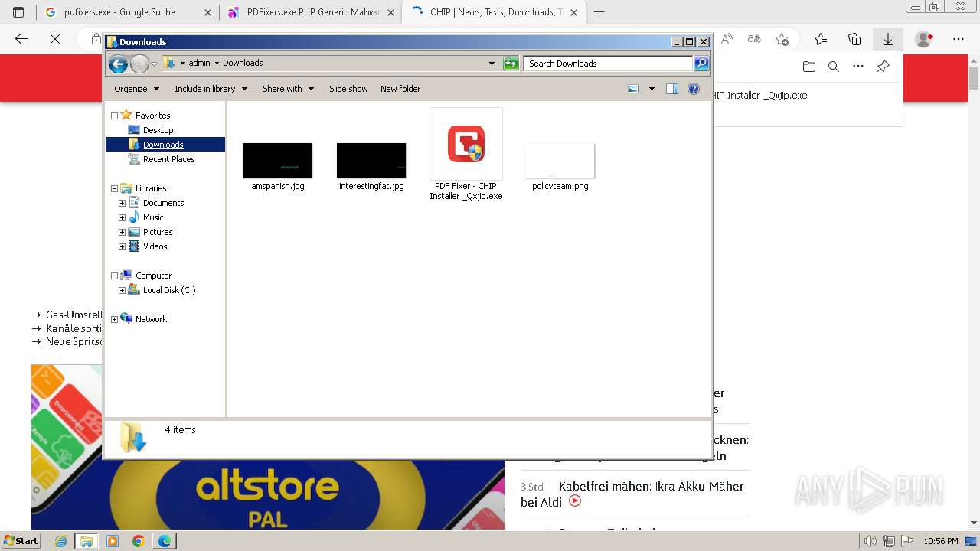Select the Pictures library

(x=158, y=232)
